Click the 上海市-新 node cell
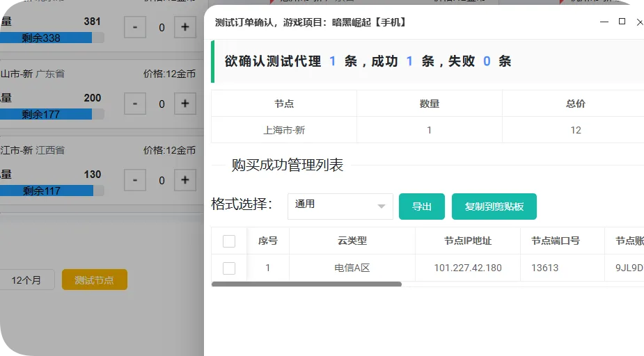644x356 pixels. click(284, 130)
